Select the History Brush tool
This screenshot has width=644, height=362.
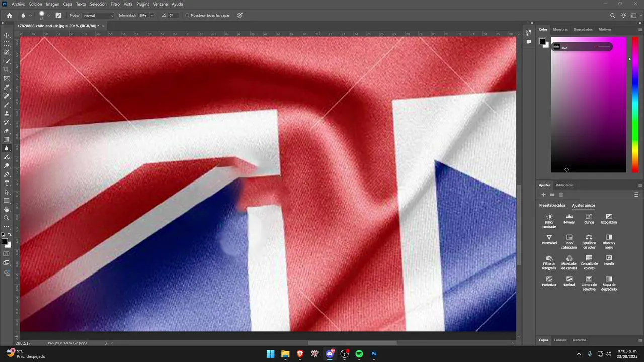click(x=7, y=122)
